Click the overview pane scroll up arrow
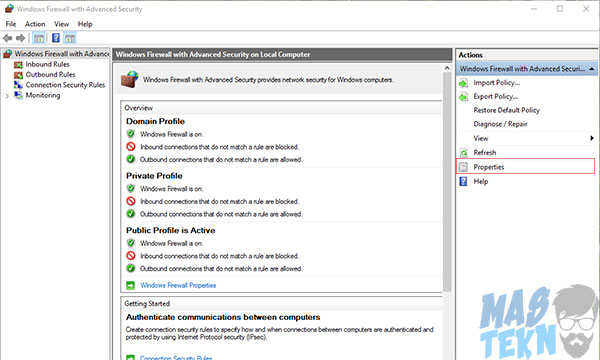The width and height of the screenshot is (600, 360). click(x=447, y=68)
